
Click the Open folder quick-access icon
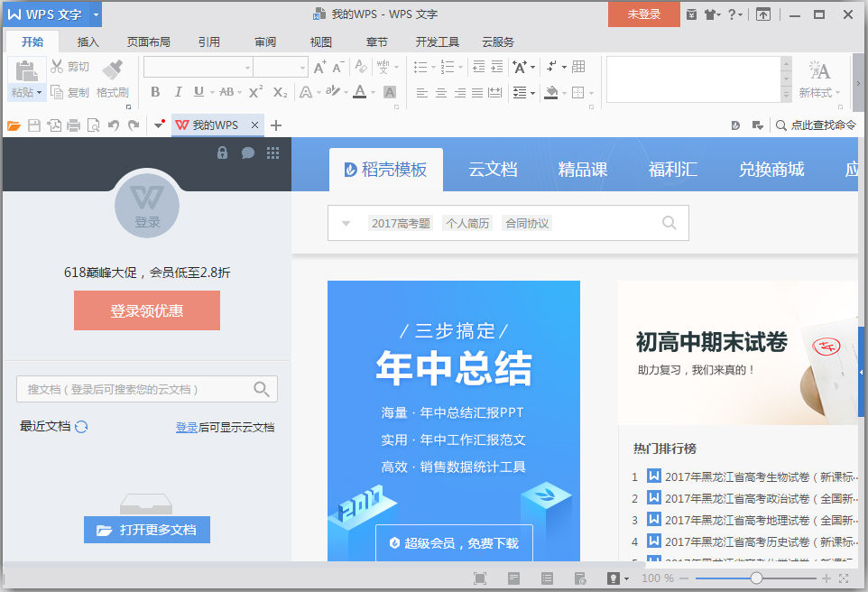click(x=14, y=125)
